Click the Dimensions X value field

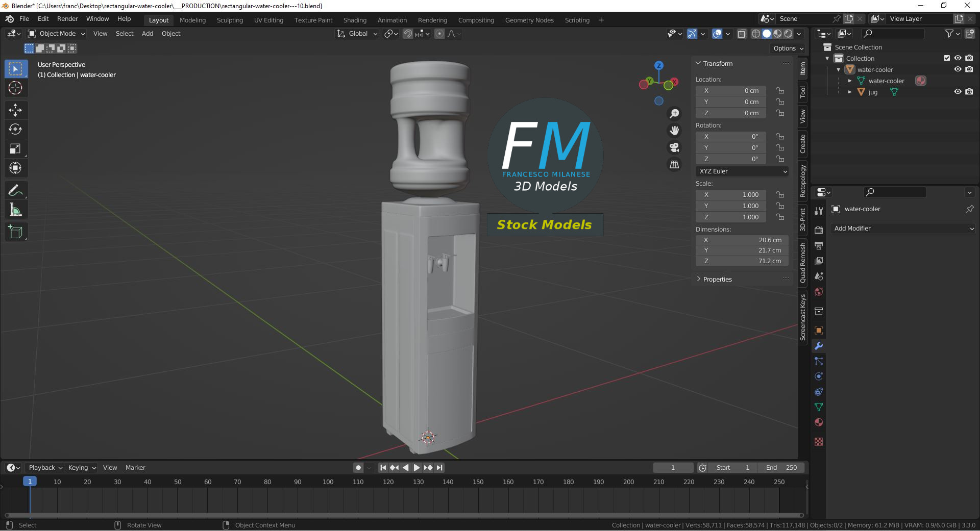click(742, 240)
